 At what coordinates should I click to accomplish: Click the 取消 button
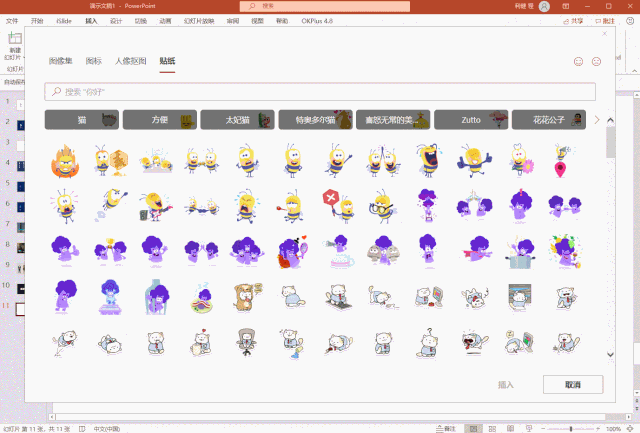(x=573, y=384)
